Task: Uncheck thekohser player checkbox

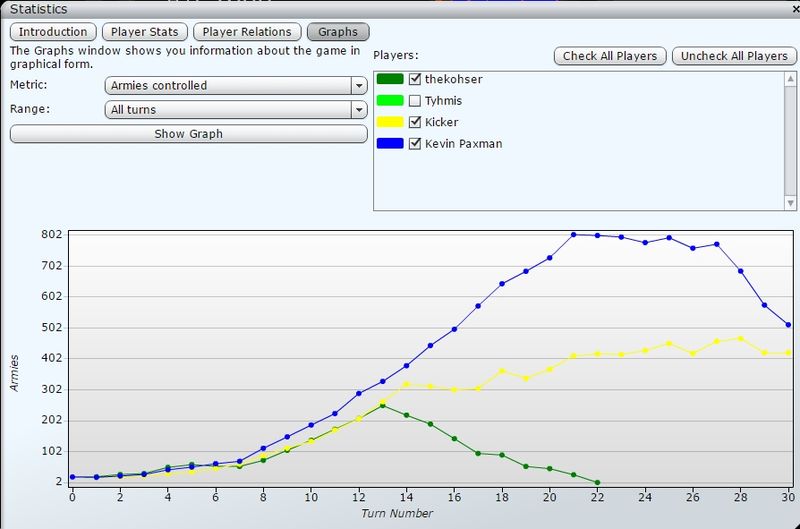Action: pyautogui.click(x=416, y=80)
